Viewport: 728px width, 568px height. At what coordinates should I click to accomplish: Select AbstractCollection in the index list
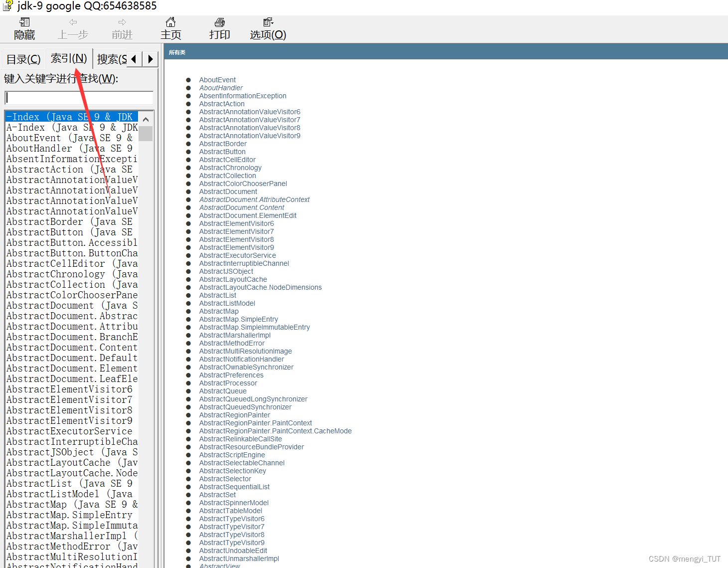tap(72, 284)
